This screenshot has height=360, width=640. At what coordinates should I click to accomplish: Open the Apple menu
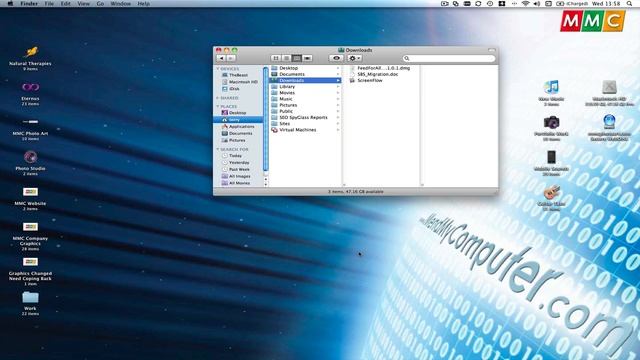click(11, 3)
